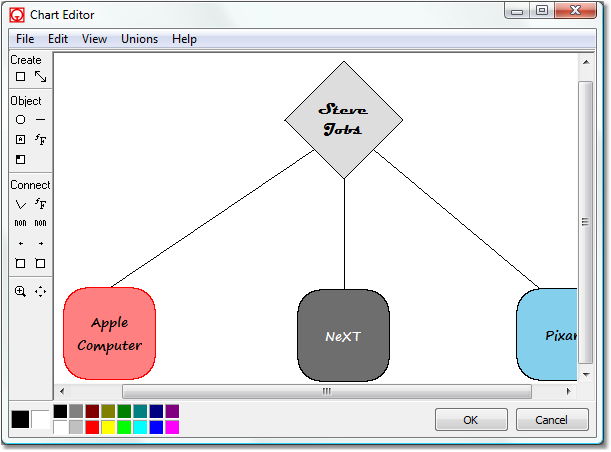611x452 pixels.
Task: Open the Object font tool
Action: coord(41,139)
